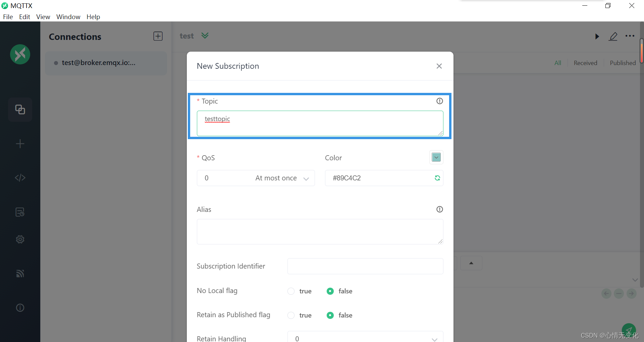Screen dimensions: 644x342
Task: Expand the chevron above the message arrows
Action: [x=635, y=280]
